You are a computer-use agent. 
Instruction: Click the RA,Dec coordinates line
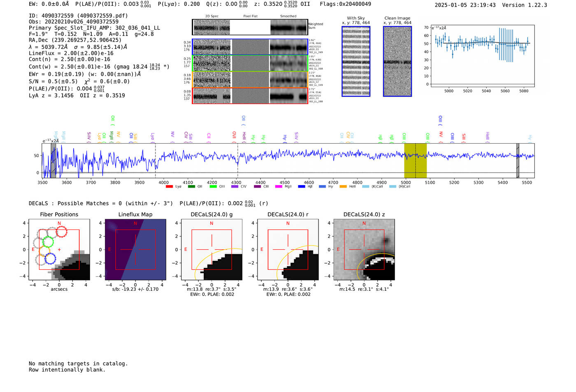(75, 40)
